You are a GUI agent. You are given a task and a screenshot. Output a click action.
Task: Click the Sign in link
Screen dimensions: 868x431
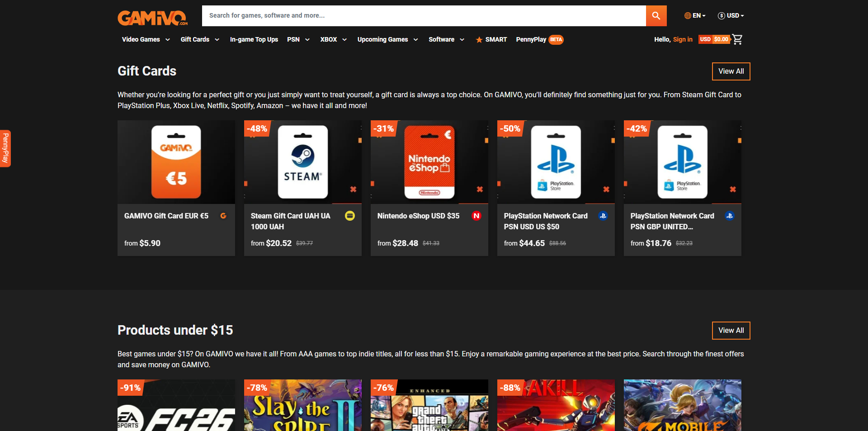(x=683, y=40)
